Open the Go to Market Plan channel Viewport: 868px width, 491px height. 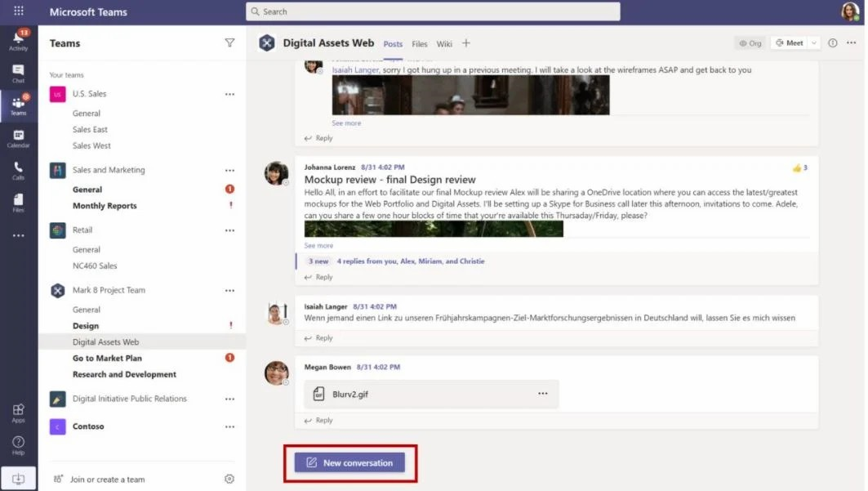pos(107,358)
